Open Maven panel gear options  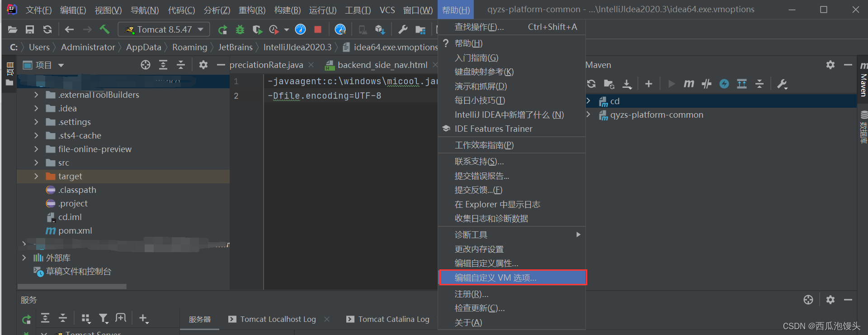[x=830, y=65]
